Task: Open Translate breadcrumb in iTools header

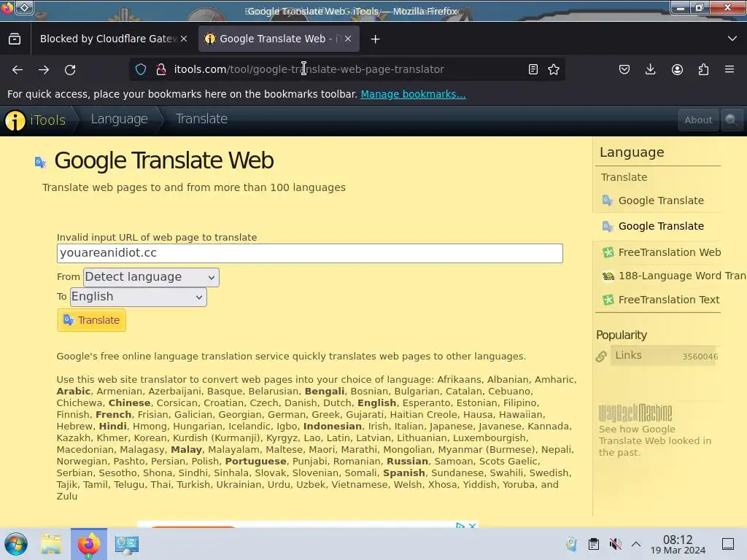Action: pyautogui.click(x=201, y=119)
